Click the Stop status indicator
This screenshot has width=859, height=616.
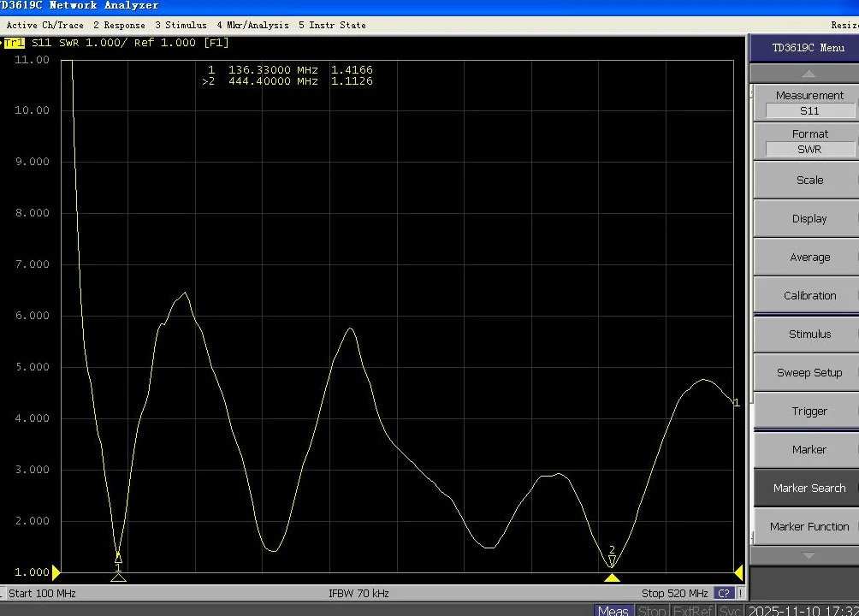point(651,611)
